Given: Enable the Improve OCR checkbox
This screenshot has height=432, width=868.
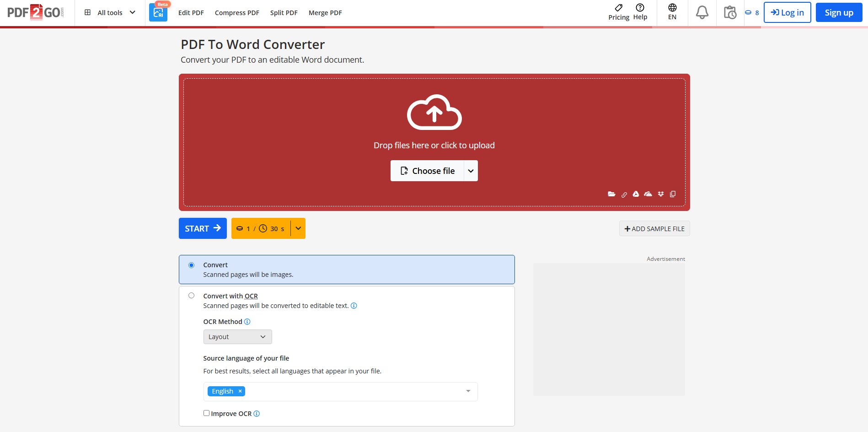Looking at the screenshot, I should 206,413.
